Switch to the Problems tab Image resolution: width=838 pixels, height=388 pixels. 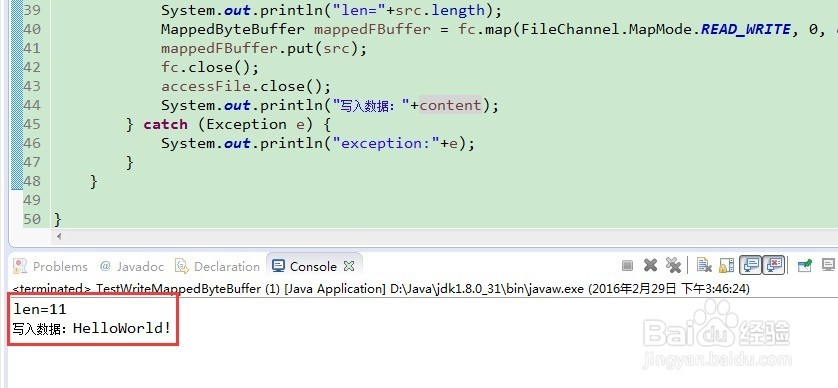coord(50,266)
